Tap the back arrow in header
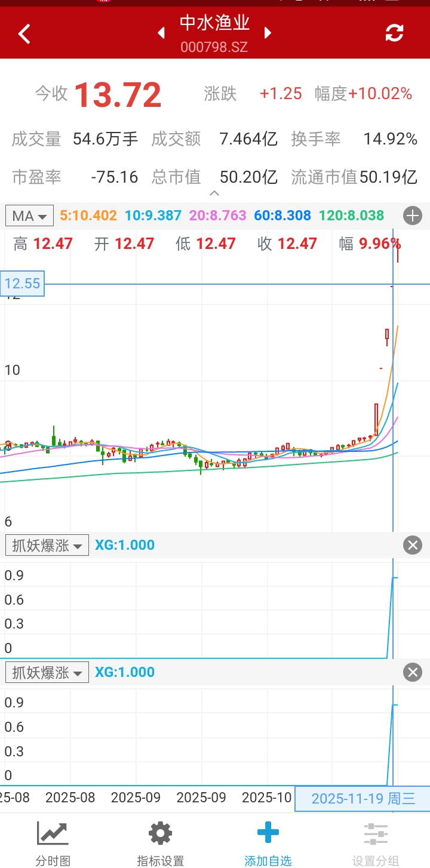 point(24,34)
